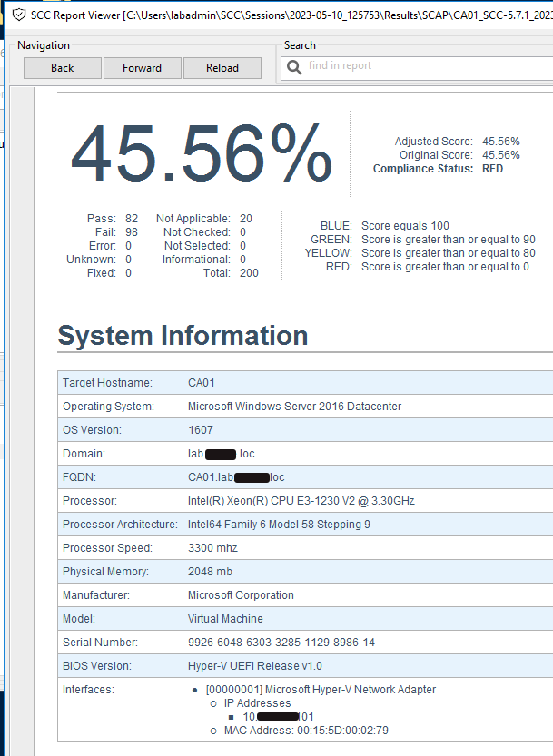Select the Adjusted Score value 45.56%

pos(501,142)
